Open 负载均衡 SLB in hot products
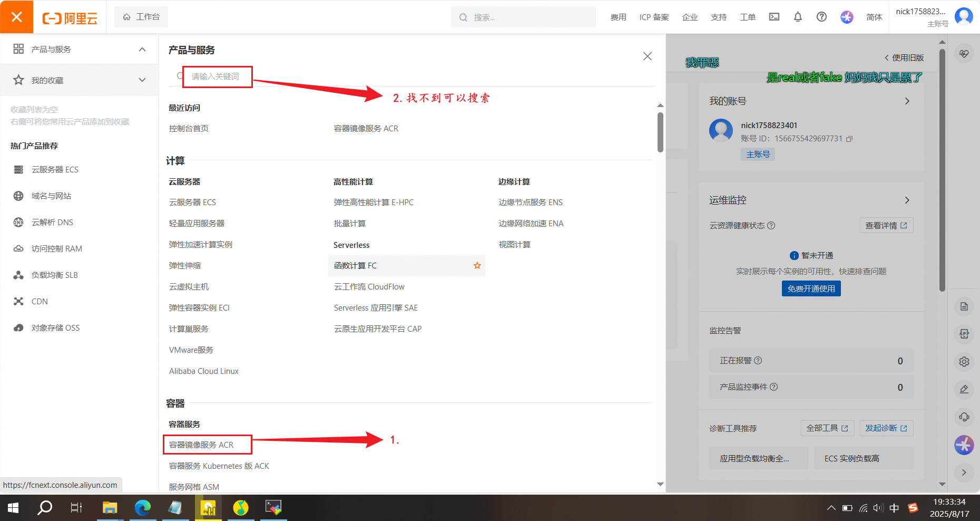Viewport: 980px width, 521px height. [x=54, y=275]
